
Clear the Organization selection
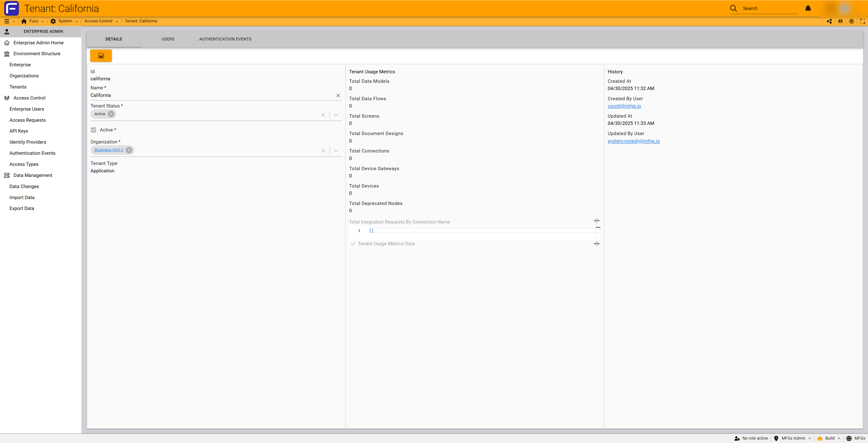[x=323, y=151]
